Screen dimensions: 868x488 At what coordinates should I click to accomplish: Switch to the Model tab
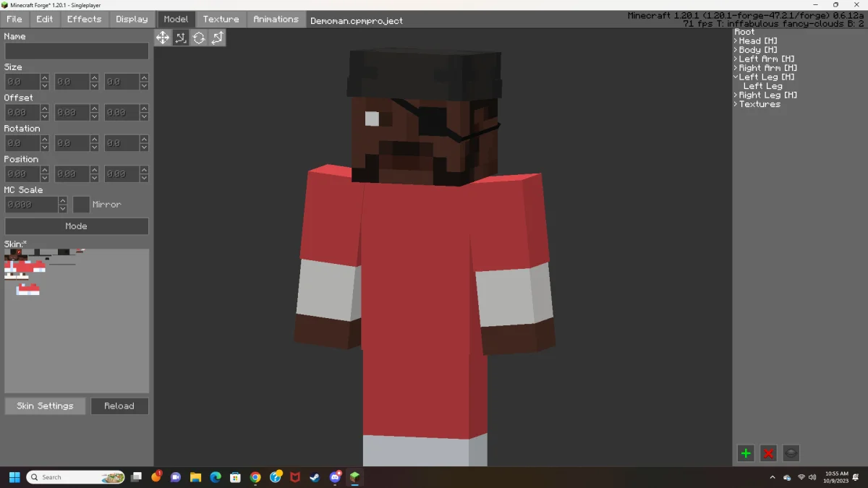176,19
